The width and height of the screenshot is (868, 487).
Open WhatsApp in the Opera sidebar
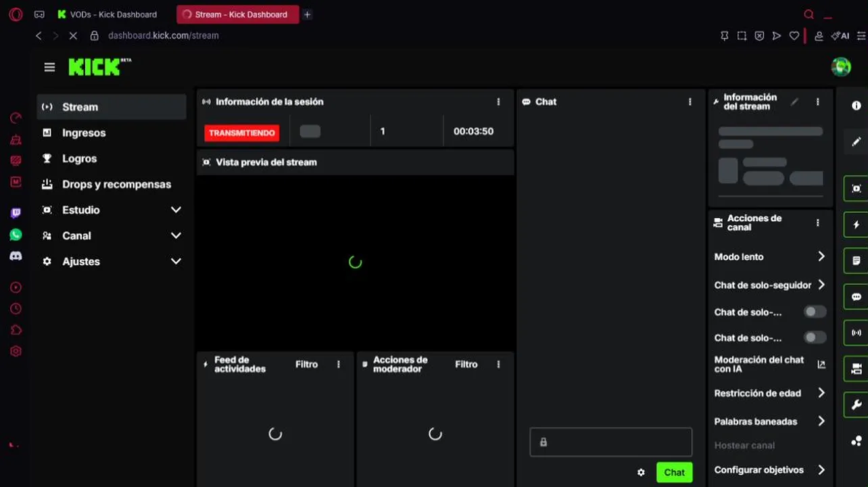coord(16,235)
